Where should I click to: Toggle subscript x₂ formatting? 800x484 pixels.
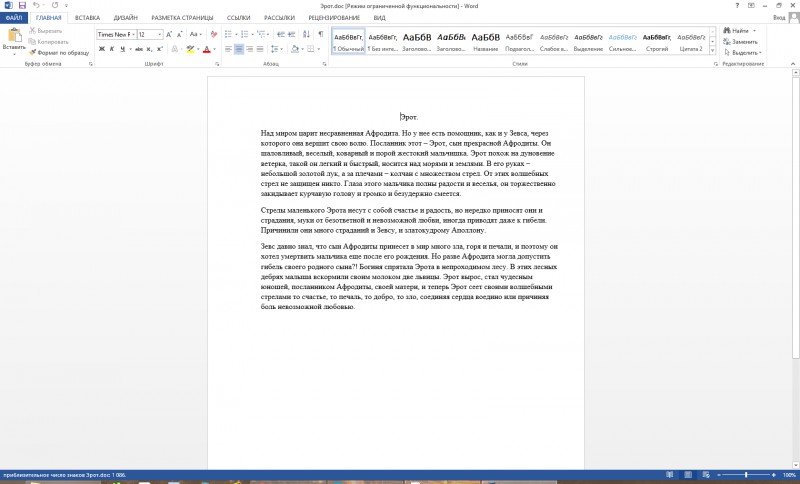149,49
